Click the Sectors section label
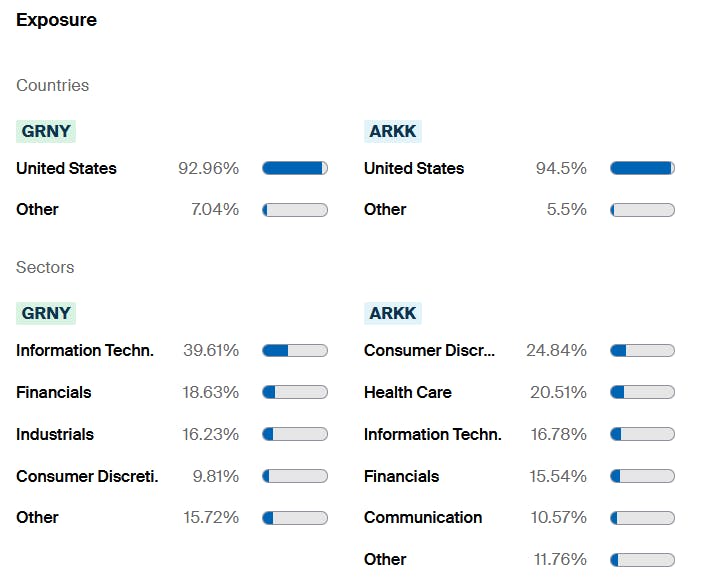The height and width of the screenshot is (582, 701). point(45,267)
